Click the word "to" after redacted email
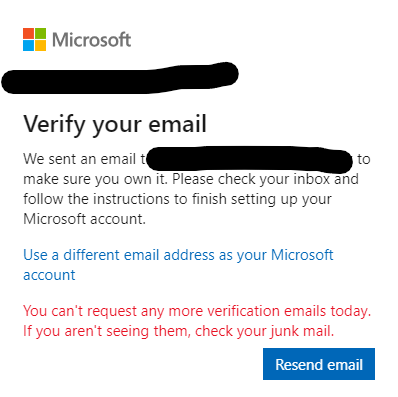The image size is (398, 397). (x=364, y=159)
